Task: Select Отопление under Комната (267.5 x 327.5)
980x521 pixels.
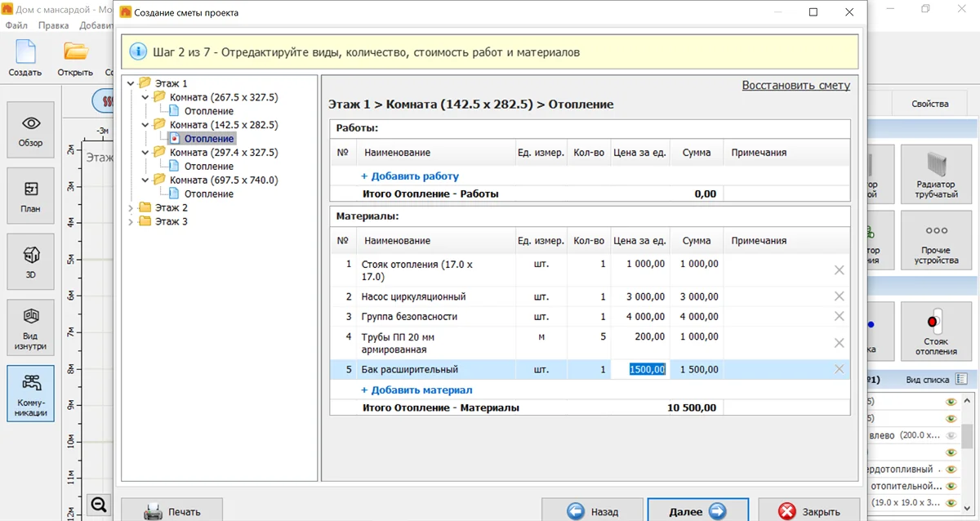Action: [x=208, y=111]
